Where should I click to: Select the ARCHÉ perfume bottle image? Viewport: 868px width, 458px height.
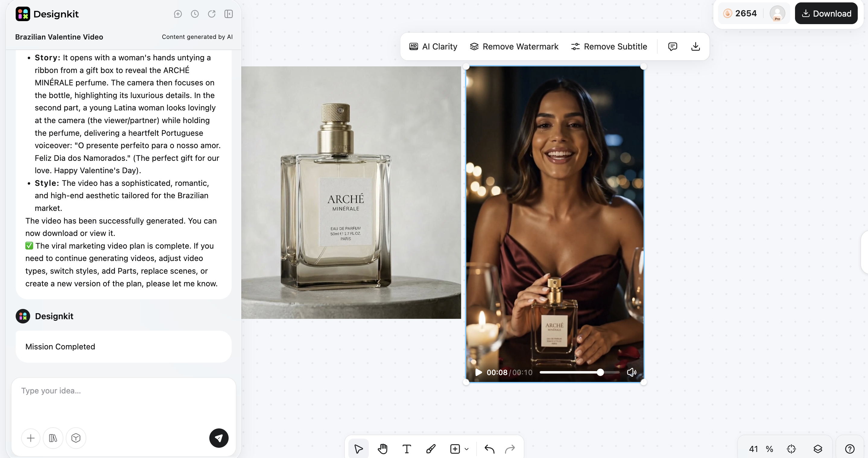tap(351, 192)
